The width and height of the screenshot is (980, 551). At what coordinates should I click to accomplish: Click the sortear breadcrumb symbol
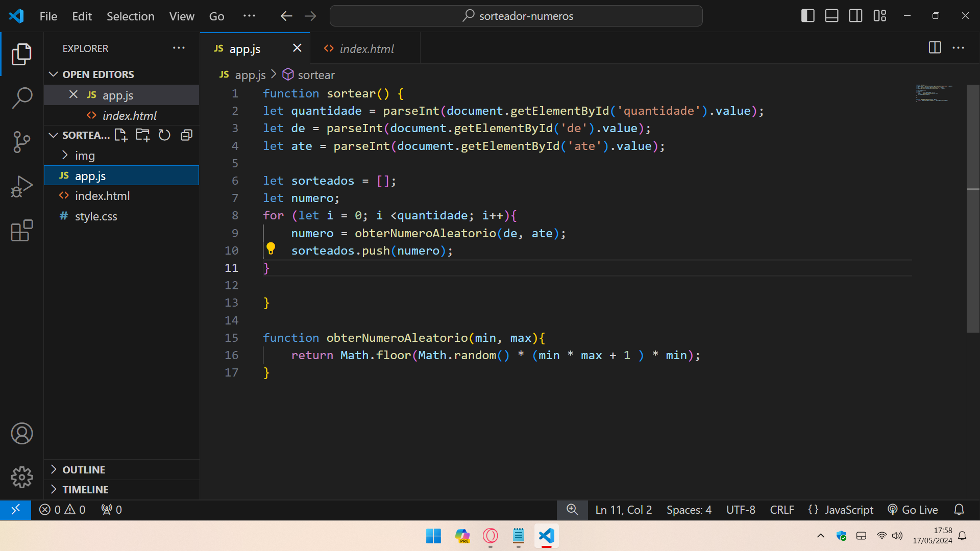pos(308,75)
